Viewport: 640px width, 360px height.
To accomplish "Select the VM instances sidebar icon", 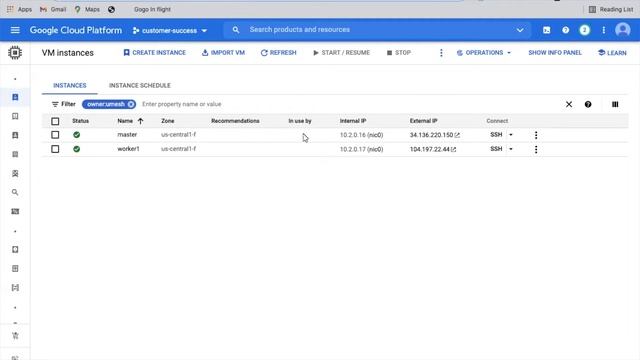I will tap(15, 97).
